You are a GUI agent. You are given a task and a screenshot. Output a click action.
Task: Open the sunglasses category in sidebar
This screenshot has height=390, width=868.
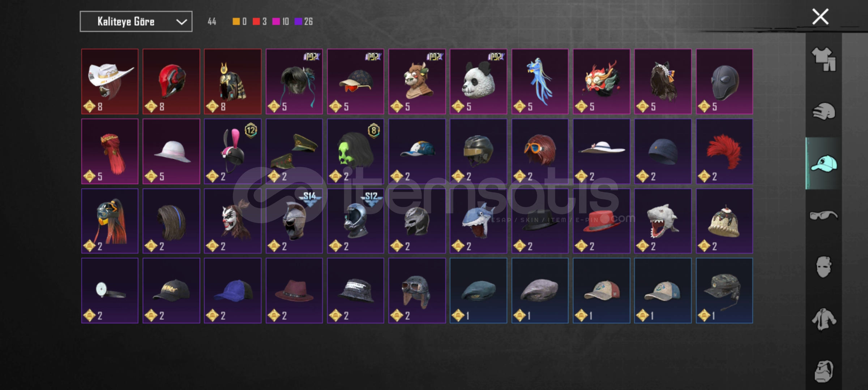tap(824, 215)
